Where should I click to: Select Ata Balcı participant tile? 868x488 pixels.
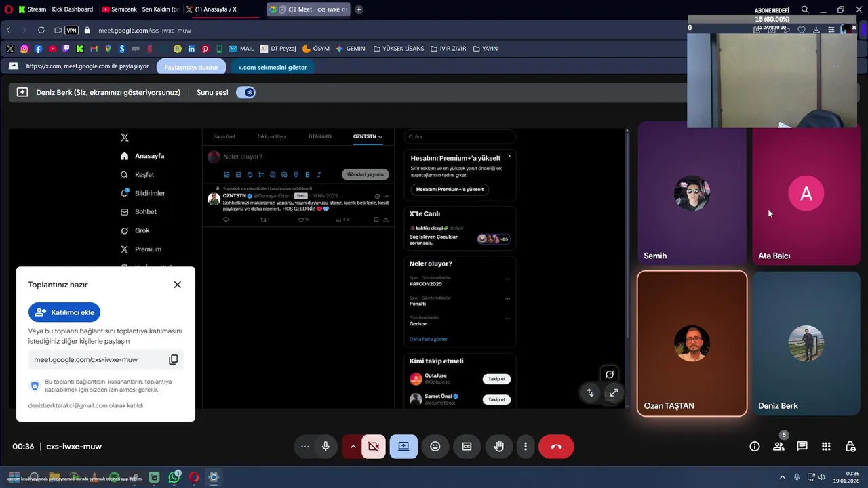coord(806,193)
